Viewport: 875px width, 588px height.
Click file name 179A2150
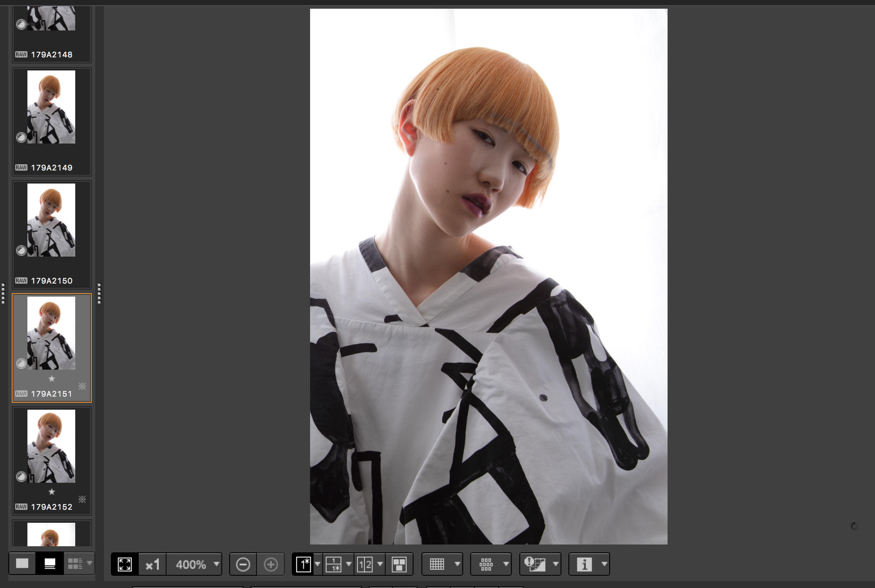pyautogui.click(x=52, y=281)
